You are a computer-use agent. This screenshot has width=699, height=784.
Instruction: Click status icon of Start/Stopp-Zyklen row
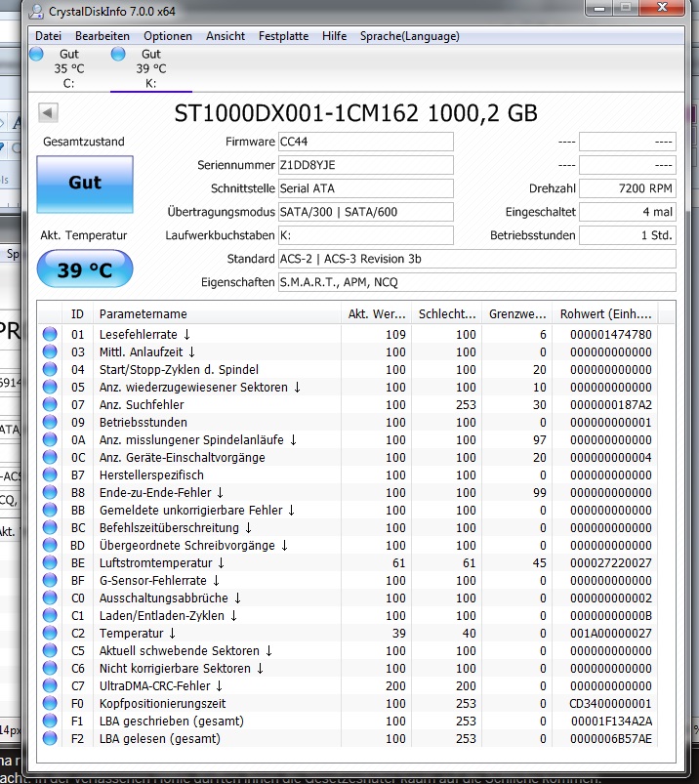click(50, 369)
